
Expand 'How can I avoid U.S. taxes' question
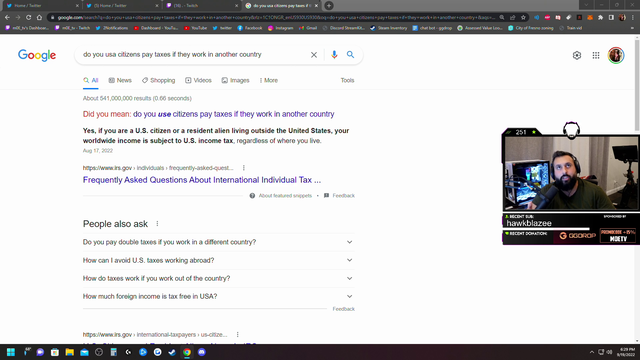point(218,260)
